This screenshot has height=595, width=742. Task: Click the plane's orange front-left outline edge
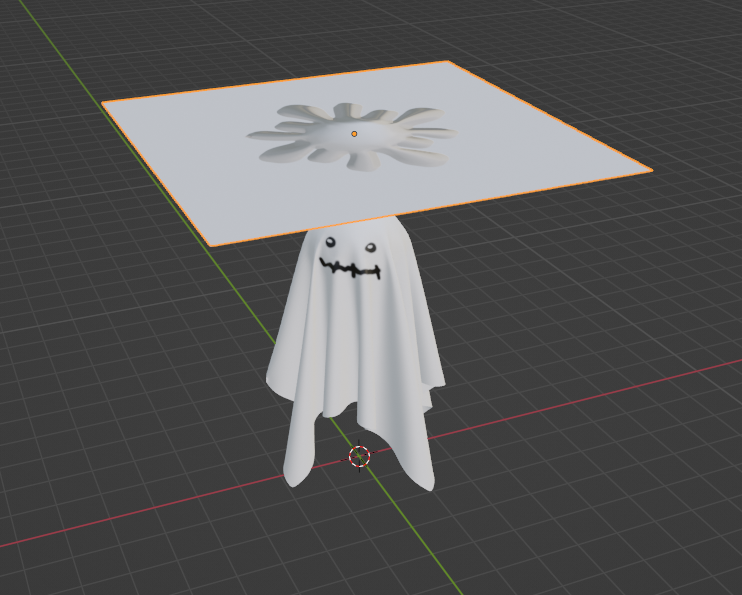tap(157, 174)
